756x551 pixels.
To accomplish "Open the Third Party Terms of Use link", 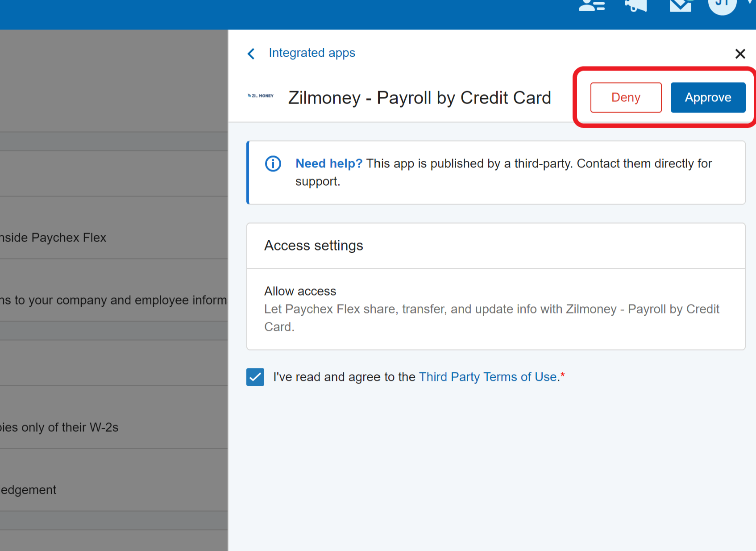I will point(488,377).
